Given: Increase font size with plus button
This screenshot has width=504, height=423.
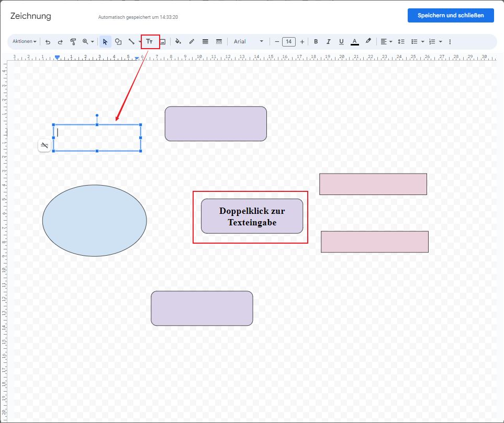Looking at the screenshot, I should coord(302,42).
